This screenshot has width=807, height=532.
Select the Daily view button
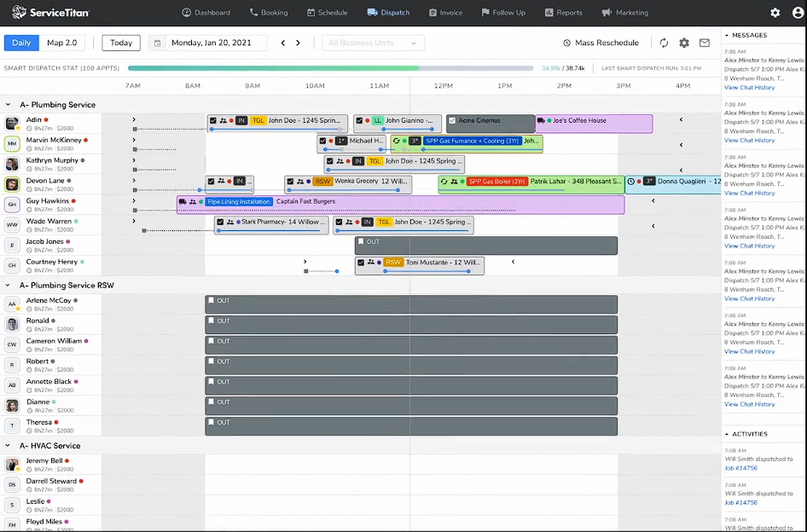tap(21, 43)
